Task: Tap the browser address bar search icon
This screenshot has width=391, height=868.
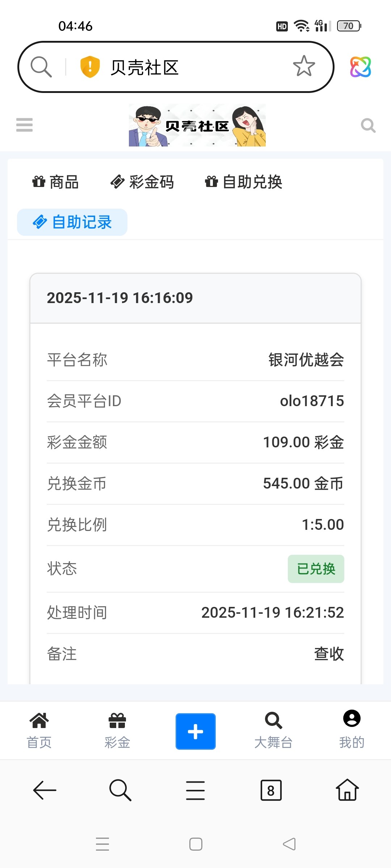Action: point(41,67)
